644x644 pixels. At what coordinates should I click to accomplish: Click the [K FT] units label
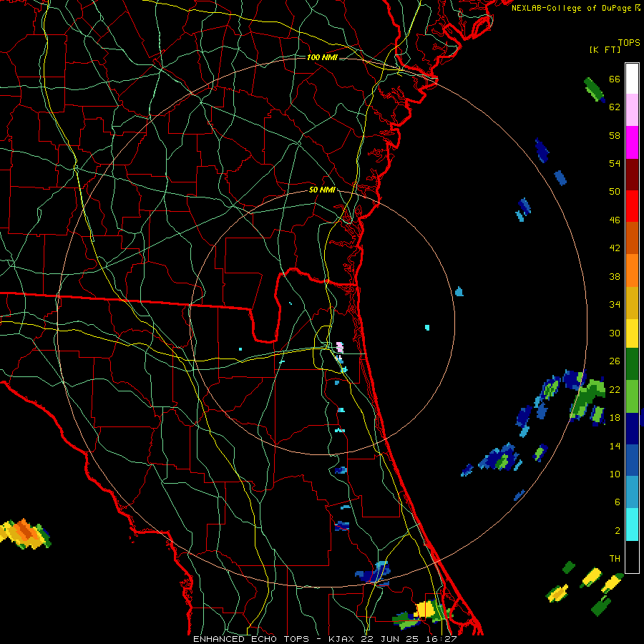point(605,49)
